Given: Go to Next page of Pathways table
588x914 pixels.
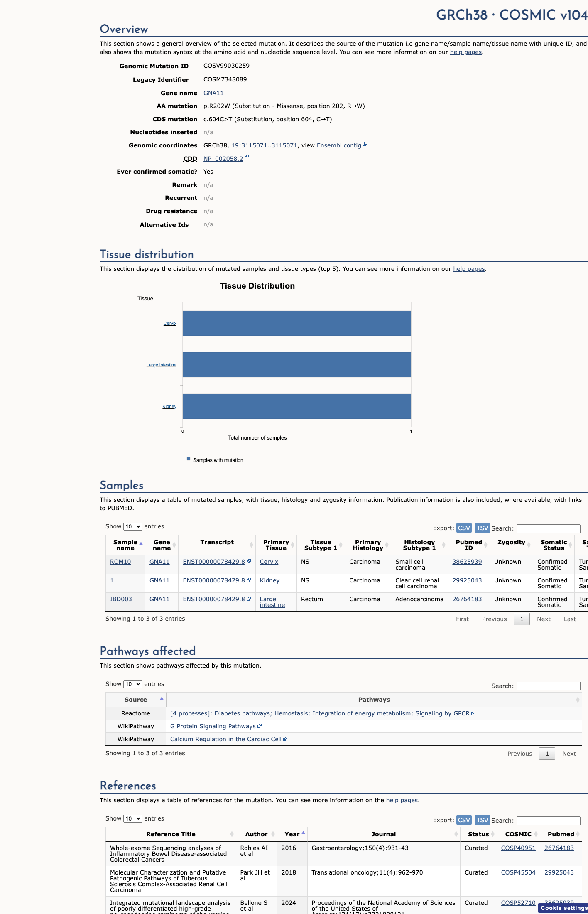Looking at the screenshot, I should (569, 754).
